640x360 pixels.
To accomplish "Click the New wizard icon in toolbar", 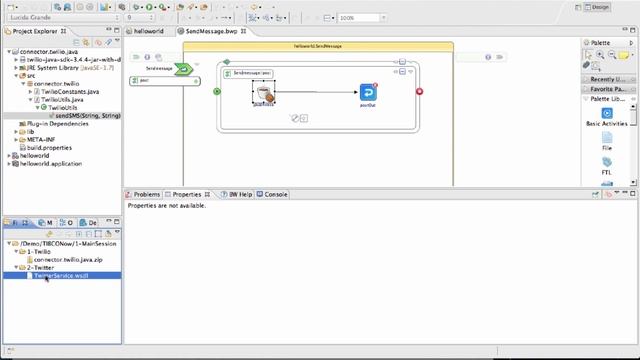I will (11, 7).
